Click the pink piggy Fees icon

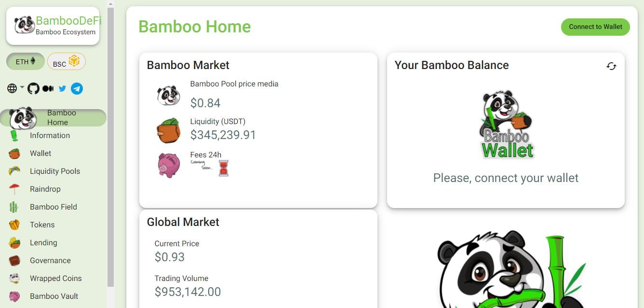click(169, 165)
